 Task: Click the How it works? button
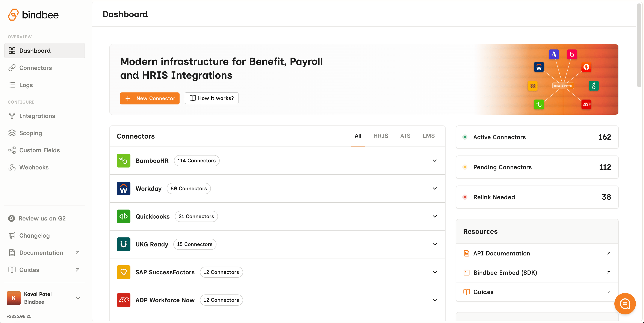point(212,98)
